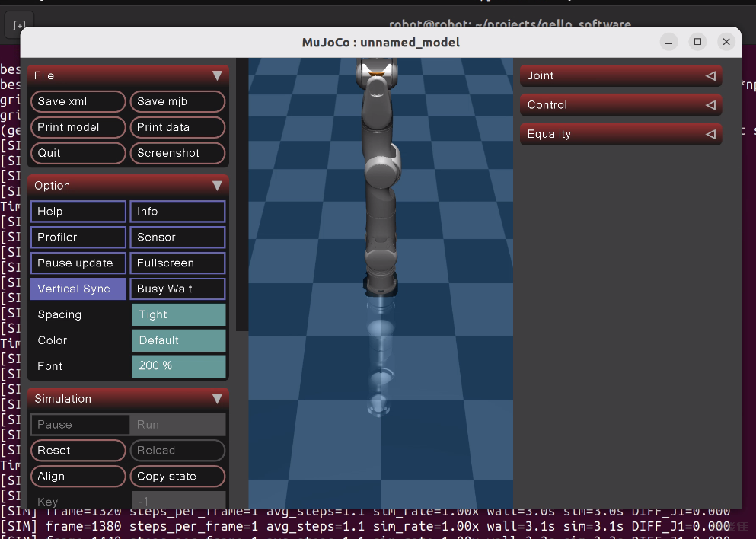Close the MuJoCo window
This screenshot has height=539, width=756.
(x=726, y=42)
